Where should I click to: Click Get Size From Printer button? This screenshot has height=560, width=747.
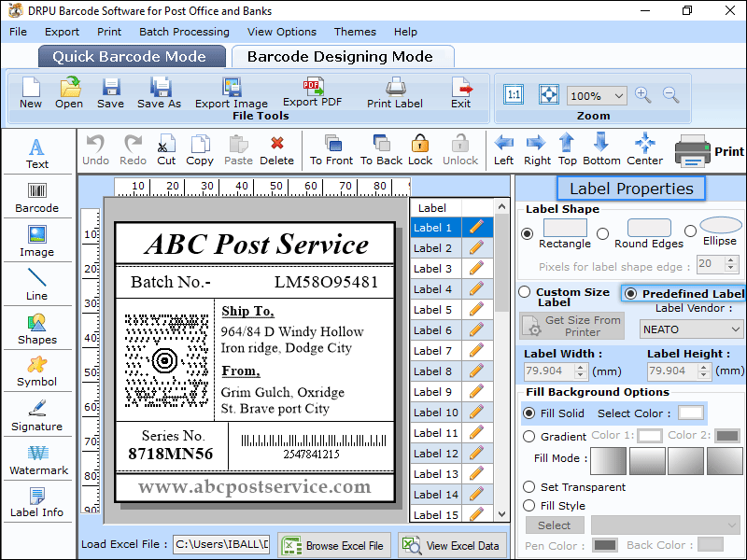tap(571, 326)
